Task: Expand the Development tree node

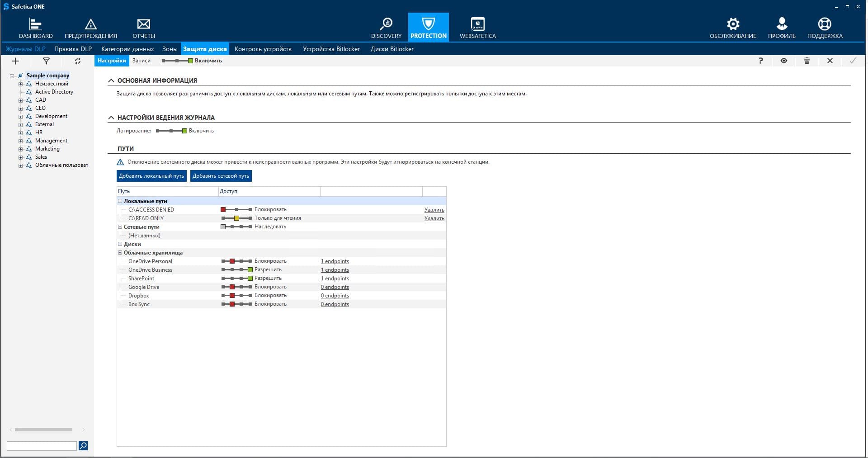Action: pyautogui.click(x=20, y=117)
